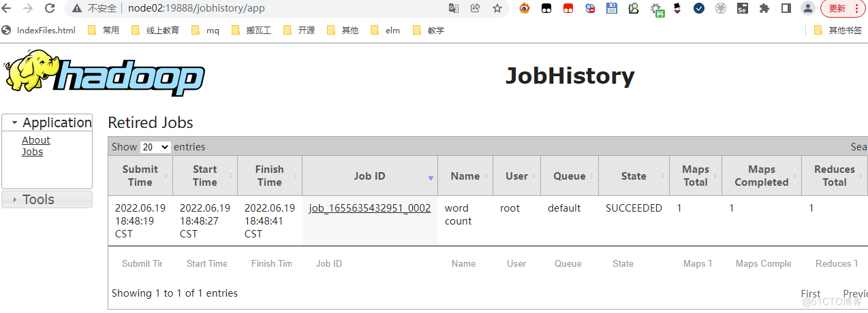Open the 线上教育 bookmark folder

click(155, 30)
